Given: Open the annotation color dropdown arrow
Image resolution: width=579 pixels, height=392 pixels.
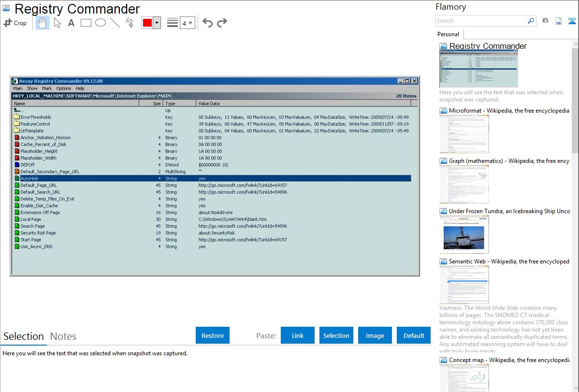Looking at the screenshot, I should point(157,23).
